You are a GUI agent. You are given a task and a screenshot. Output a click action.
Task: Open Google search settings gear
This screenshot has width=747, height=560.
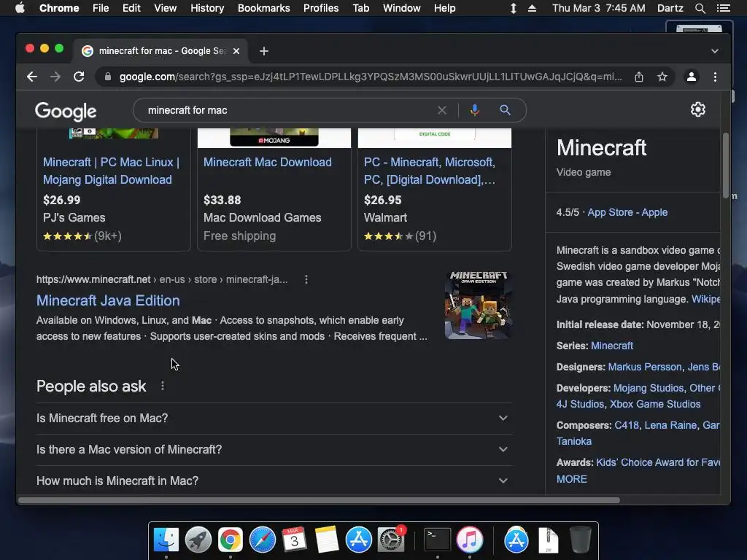tap(698, 109)
